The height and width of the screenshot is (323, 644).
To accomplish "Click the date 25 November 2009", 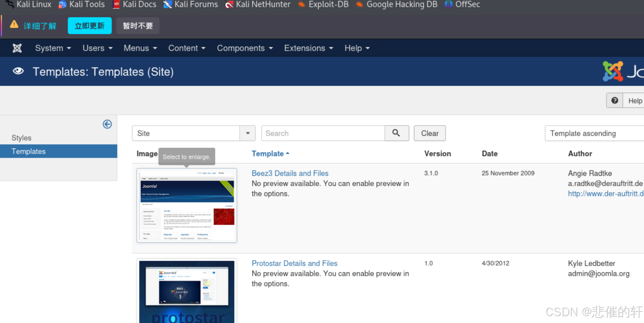I will click(x=508, y=173).
